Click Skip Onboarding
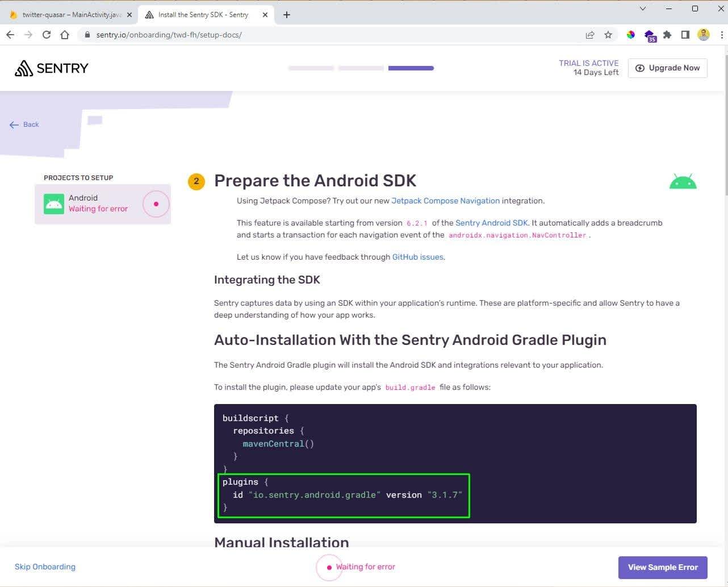728x587 pixels. tap(45, 567)
